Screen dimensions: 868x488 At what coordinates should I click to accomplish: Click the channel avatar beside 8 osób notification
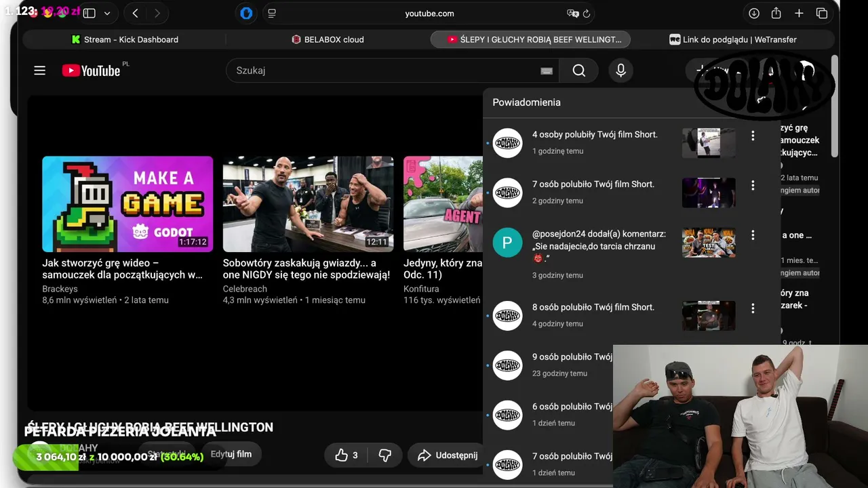[x=507, y=316]
